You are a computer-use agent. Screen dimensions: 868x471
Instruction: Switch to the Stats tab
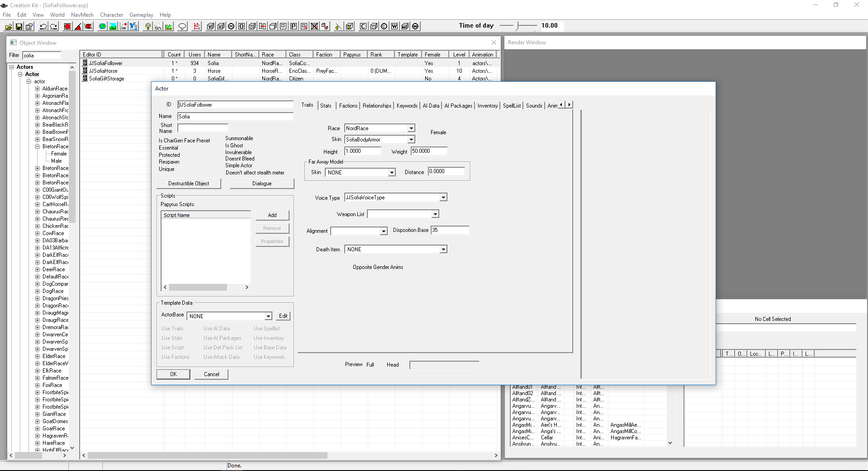coord(326,106)
